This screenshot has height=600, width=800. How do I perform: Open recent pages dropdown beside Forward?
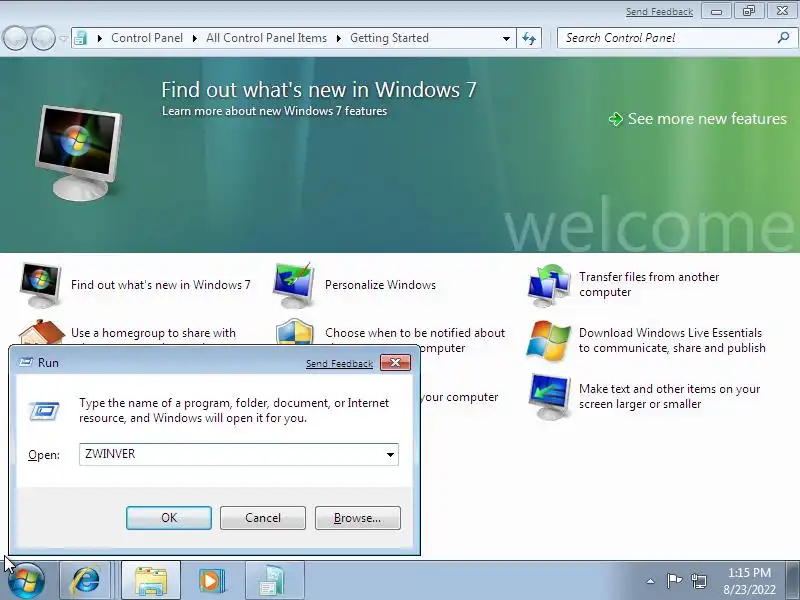pyautogui.click(x=63, y=38)
